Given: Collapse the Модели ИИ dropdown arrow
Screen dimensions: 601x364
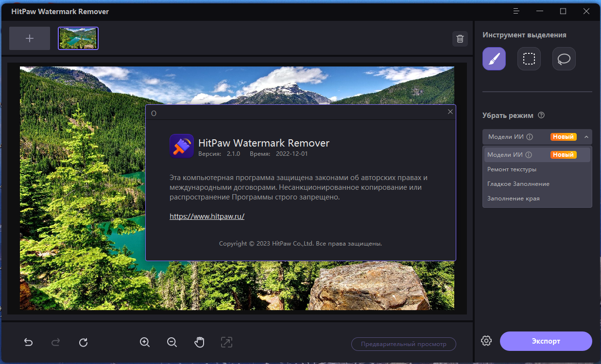Looking at the screenshot, I should tap(586, 137).
